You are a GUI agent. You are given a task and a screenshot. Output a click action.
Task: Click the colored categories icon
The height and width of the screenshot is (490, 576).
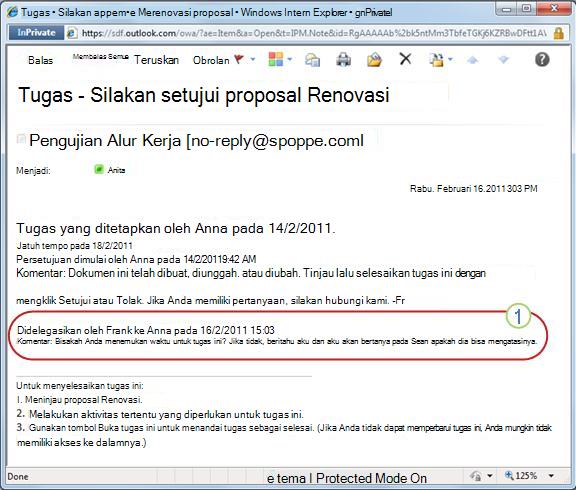pos(276,59)
